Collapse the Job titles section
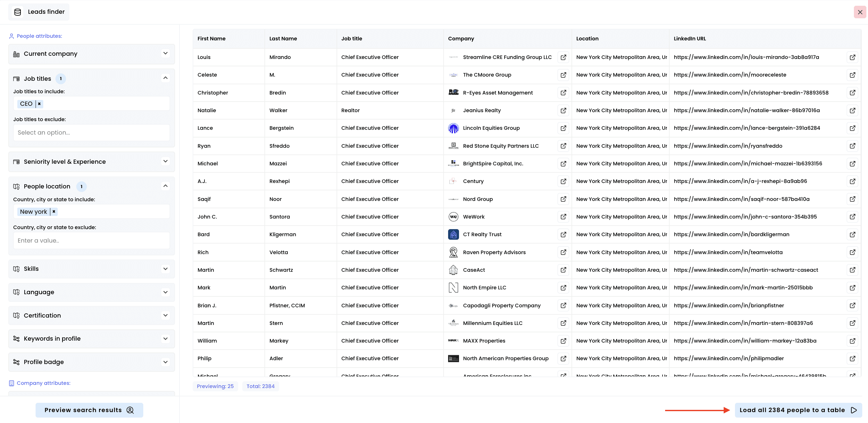Screen dimensions: 868x423 pyautogui.click(x=165, y=78)
